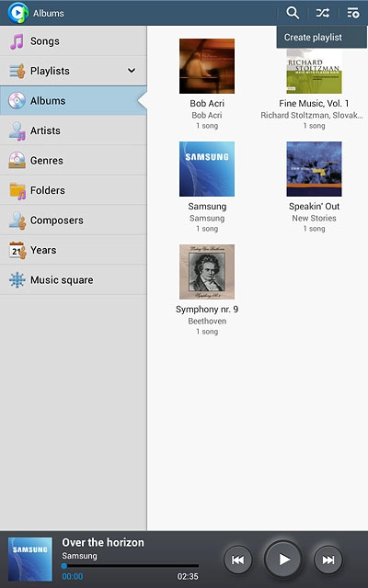Switch to Genres view

pyautogui.click(x=74, y=160)
